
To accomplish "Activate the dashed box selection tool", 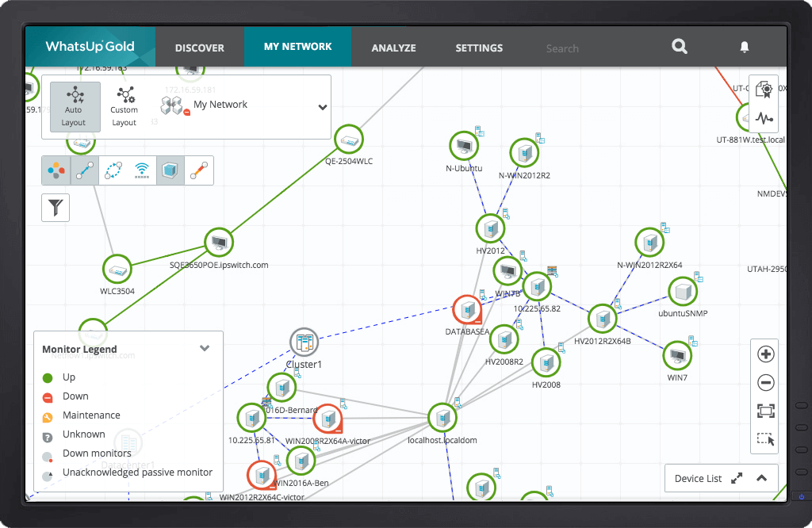I will [x=765, y=439].
